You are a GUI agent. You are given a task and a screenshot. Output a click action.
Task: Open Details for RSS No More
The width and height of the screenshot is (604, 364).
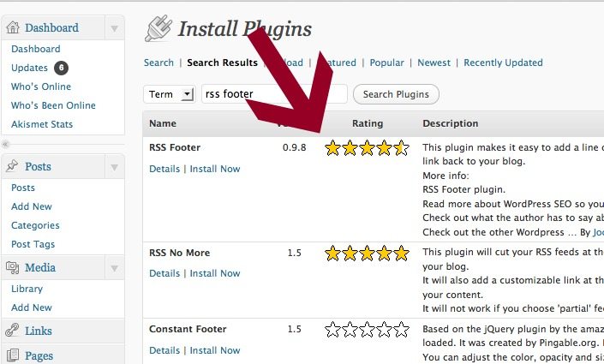pos(164,273)
